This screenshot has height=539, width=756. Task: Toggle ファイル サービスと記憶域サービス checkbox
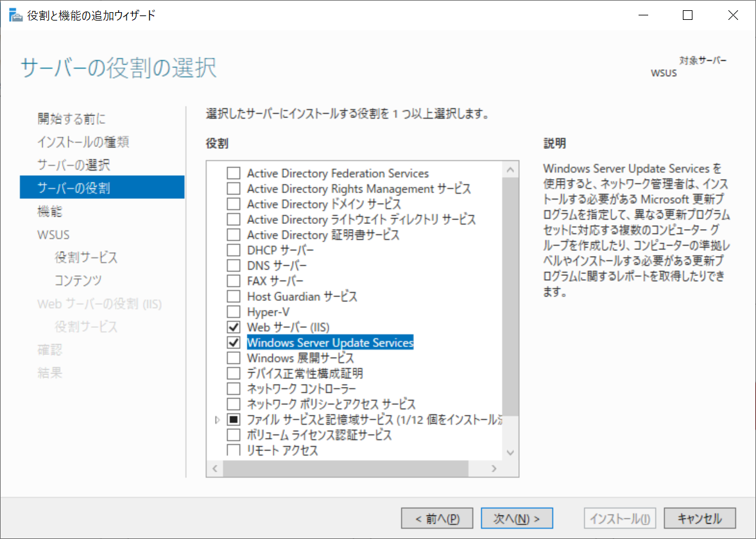point(234,420)
